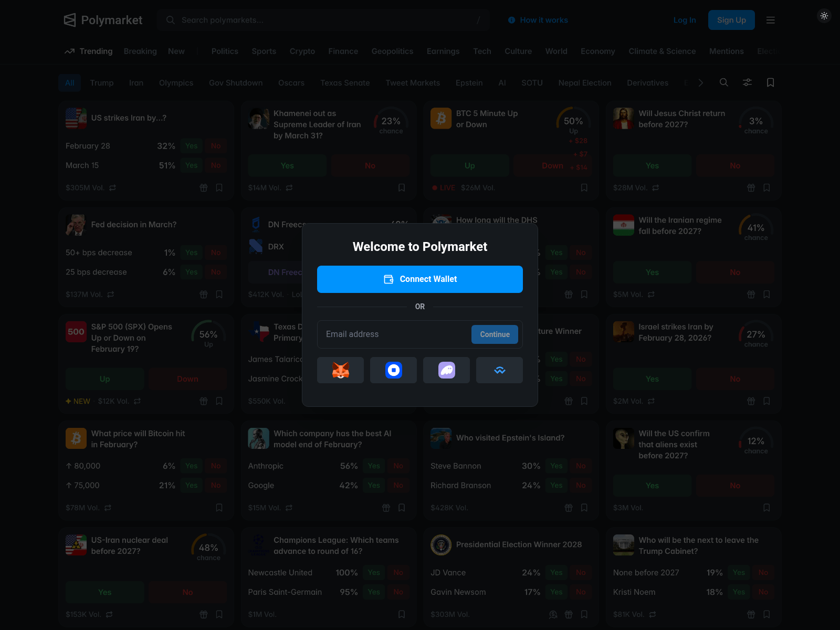Select the Tweet Markets filter chip
The height and width of the screenshot is (630, 840).
click(413, 82)
